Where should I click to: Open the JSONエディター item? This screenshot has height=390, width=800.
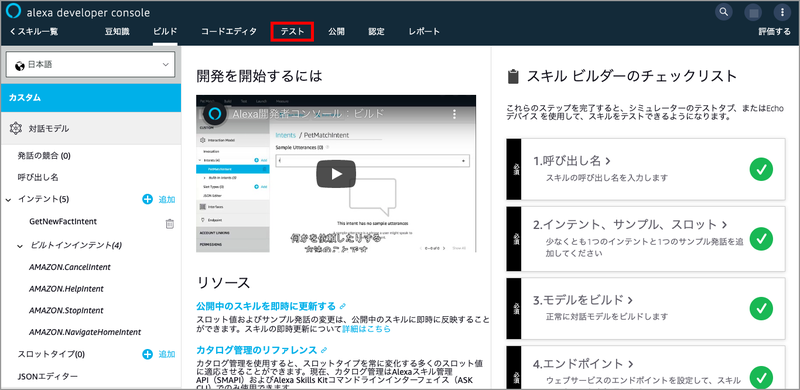click(x=47, y=377)
